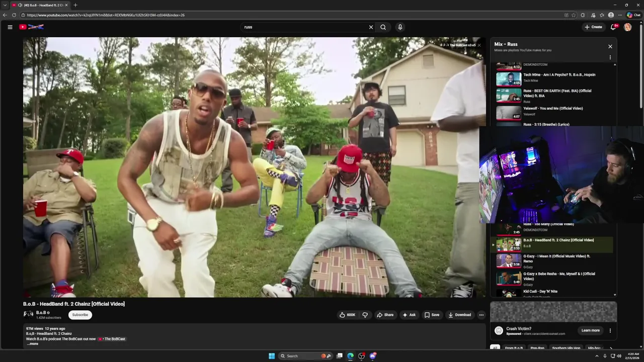Start voice search with the microphone icon
Viewport: 644px width, 362px height.
click(400, 27)
